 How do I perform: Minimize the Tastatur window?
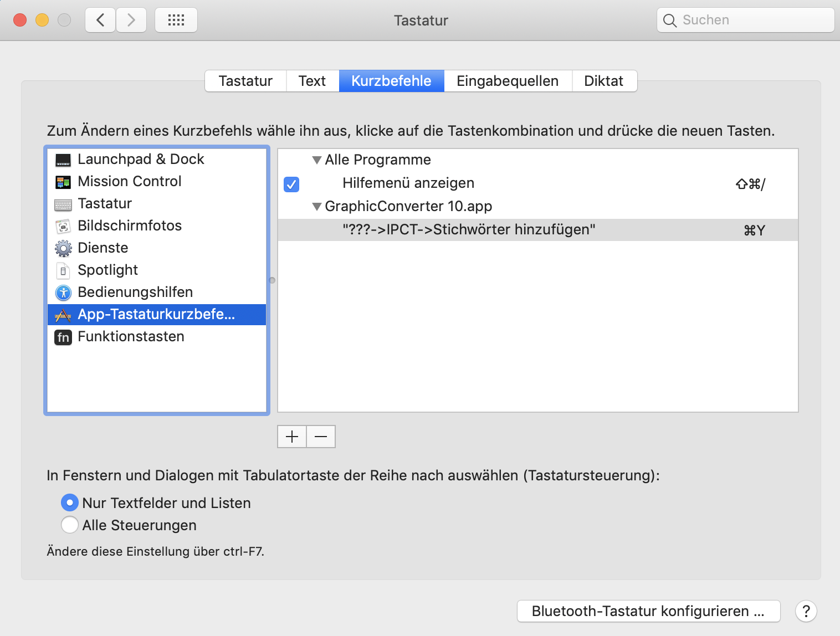[42, 20]
